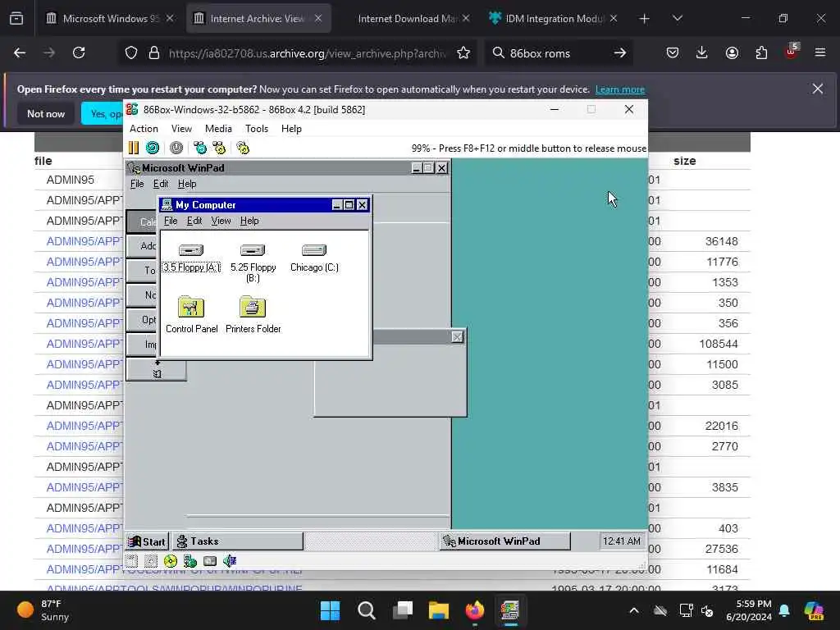The image size is (840, 630).
Task: Close the small gray dialog below My Computer
Action: tap(457, 336)
